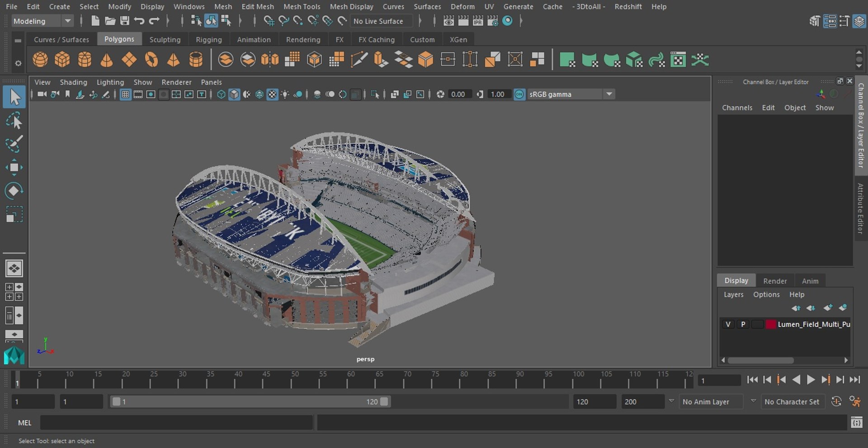Open shelf options gear menu
The height and width of the screenshot is (448, 868).
tap(18, 63)
